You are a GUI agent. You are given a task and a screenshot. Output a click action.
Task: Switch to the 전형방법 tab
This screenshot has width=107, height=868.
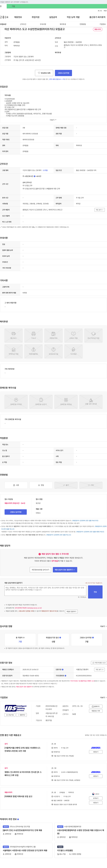pos(83,24)
